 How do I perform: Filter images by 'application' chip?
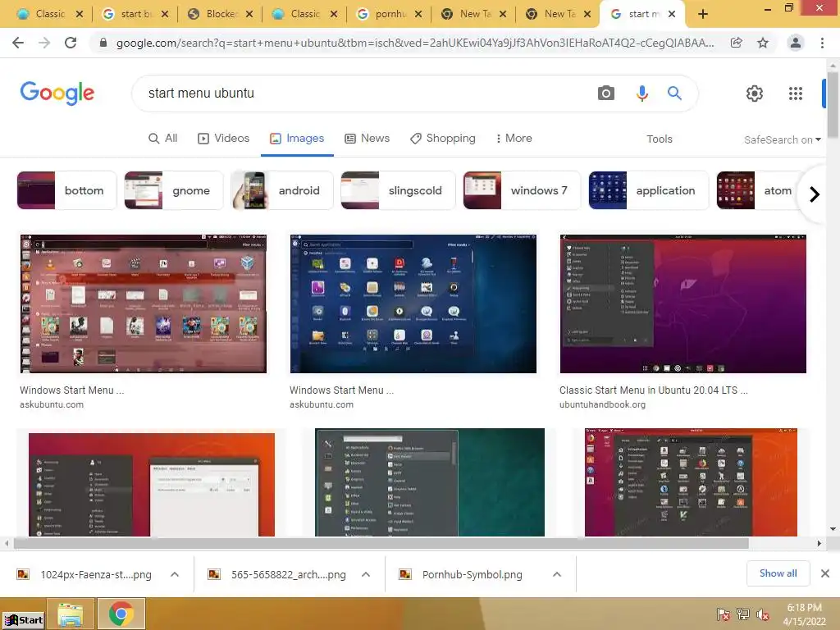tap(649, 190)
